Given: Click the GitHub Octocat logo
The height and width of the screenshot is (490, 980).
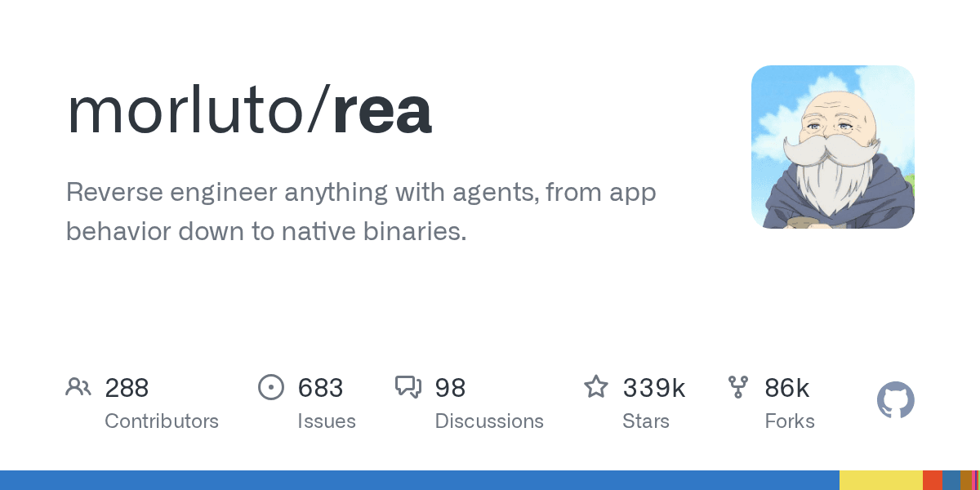Looking at the screenshot, I should pyautogui.click(x=896, y=401).
